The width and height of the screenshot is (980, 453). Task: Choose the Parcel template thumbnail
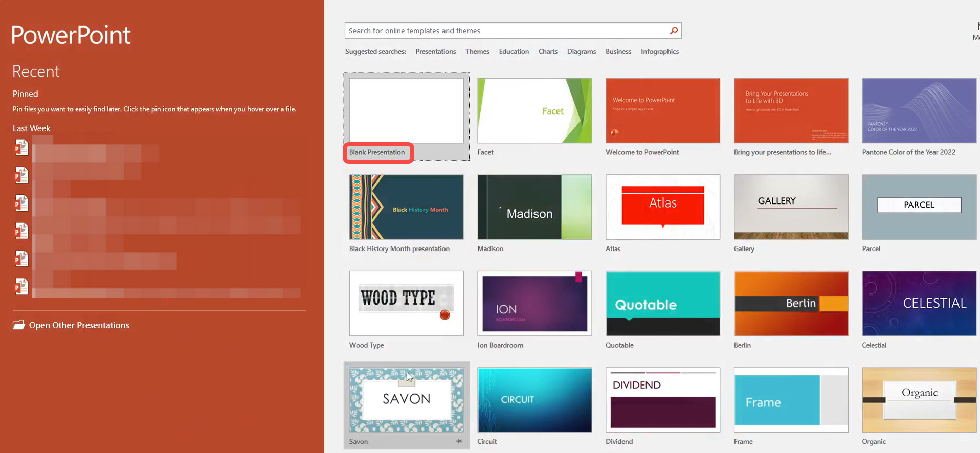(x=919, y=207)
